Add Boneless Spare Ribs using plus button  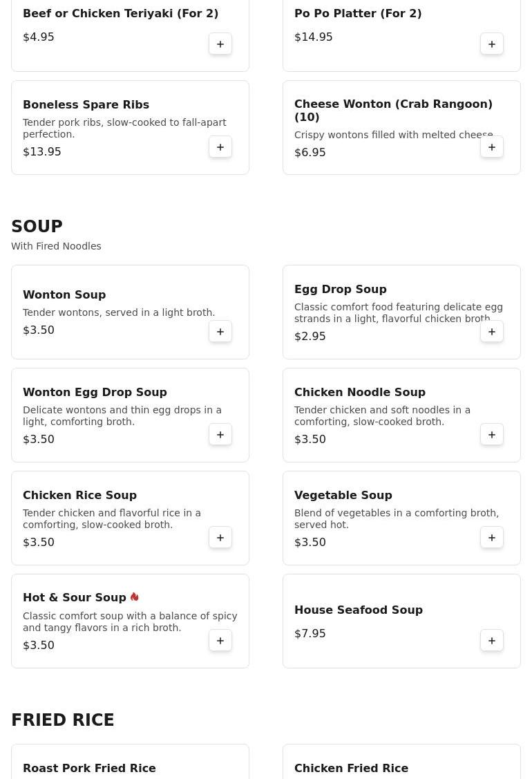[x=220, y=147]
